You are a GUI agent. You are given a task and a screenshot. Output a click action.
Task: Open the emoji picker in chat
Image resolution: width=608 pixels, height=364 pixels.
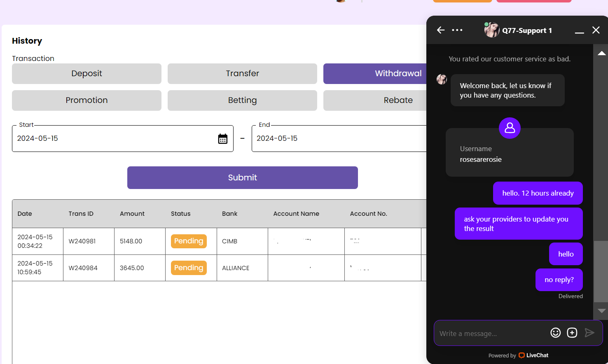point(555,333)
